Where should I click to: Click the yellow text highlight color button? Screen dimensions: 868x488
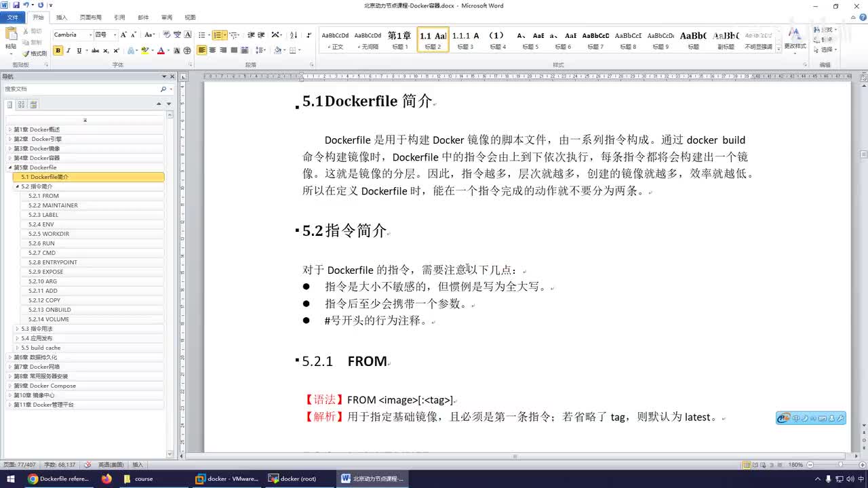(144, 50)
